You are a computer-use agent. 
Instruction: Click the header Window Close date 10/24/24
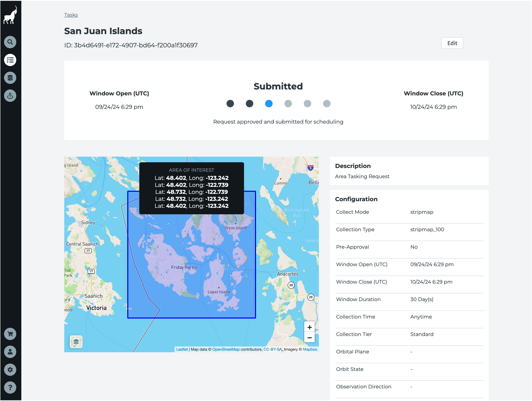(433, 107)
